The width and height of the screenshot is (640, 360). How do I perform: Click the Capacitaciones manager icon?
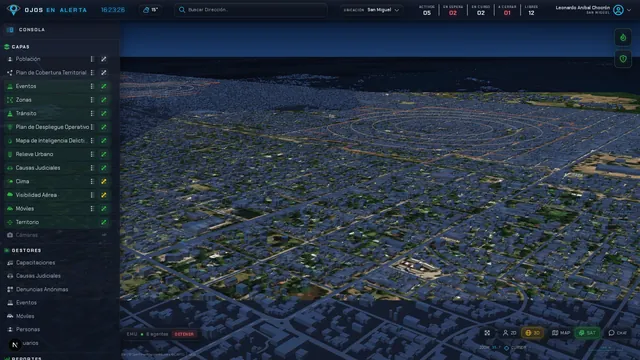pyautogui.click(x=10, y=263)
